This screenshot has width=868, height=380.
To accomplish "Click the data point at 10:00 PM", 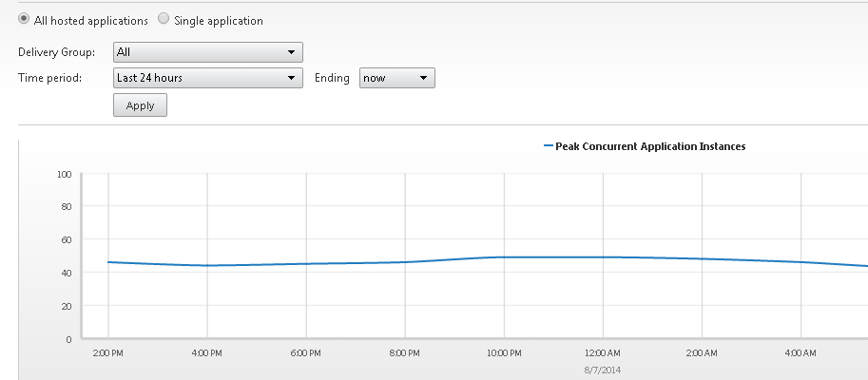I will (504, 256).
